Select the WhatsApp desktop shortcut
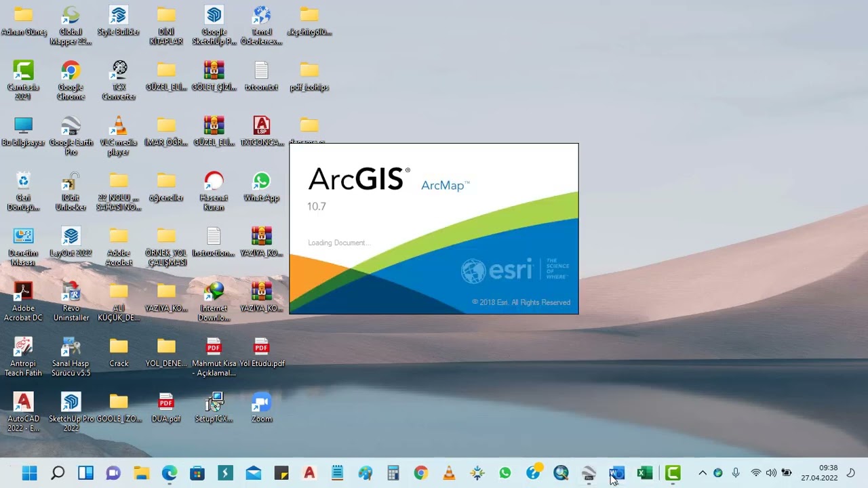The height and width of the screenshot is (488, 868). [261, 187]
